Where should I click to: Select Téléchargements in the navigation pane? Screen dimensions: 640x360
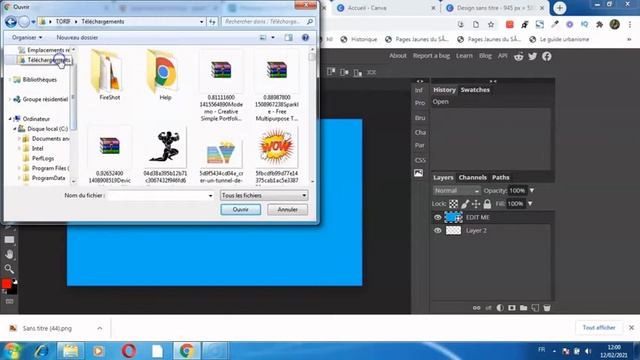[45, 60]
